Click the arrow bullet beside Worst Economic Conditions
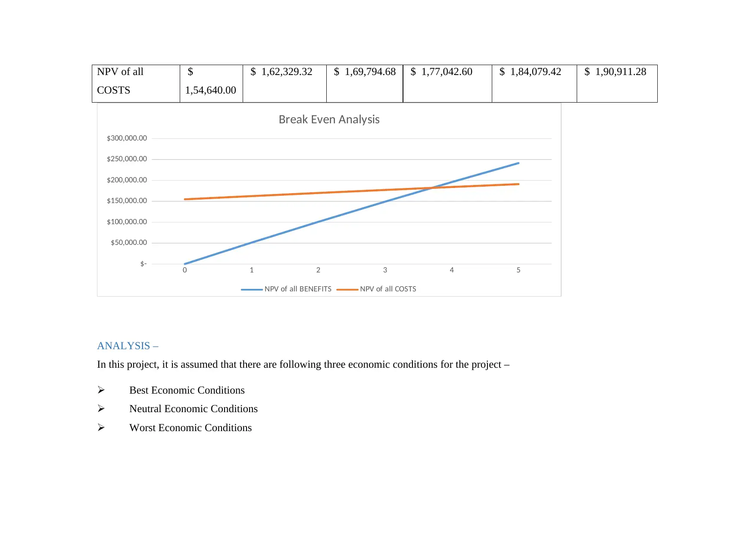The width and height of the screenshot is (756, 535). tap(101, 427)
